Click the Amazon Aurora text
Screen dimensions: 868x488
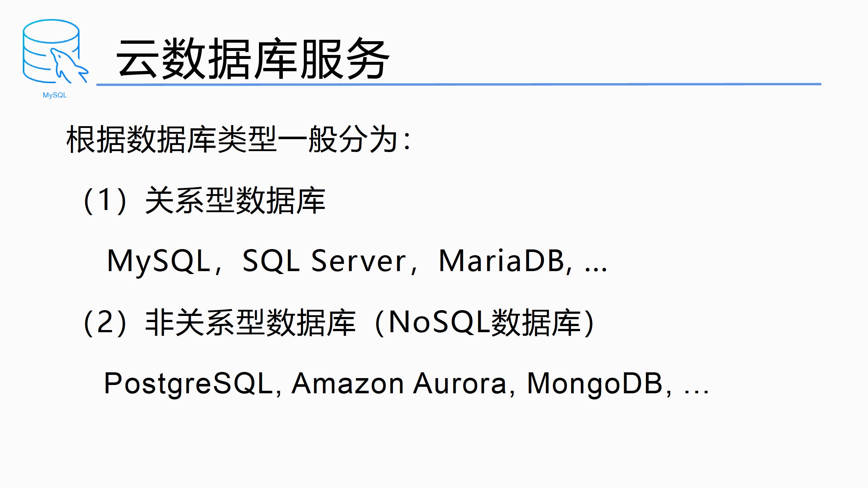point(399,384)
